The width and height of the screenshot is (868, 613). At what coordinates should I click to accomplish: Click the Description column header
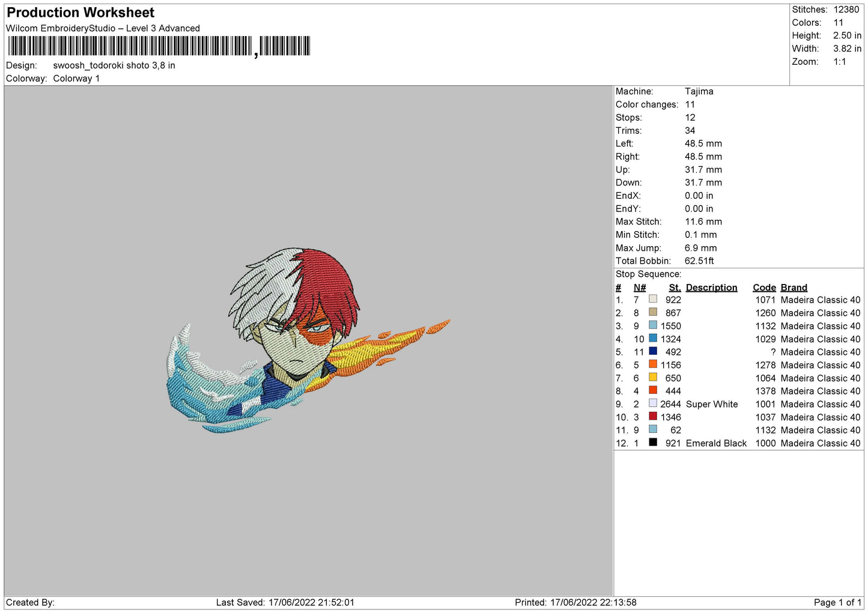[711, 288]
